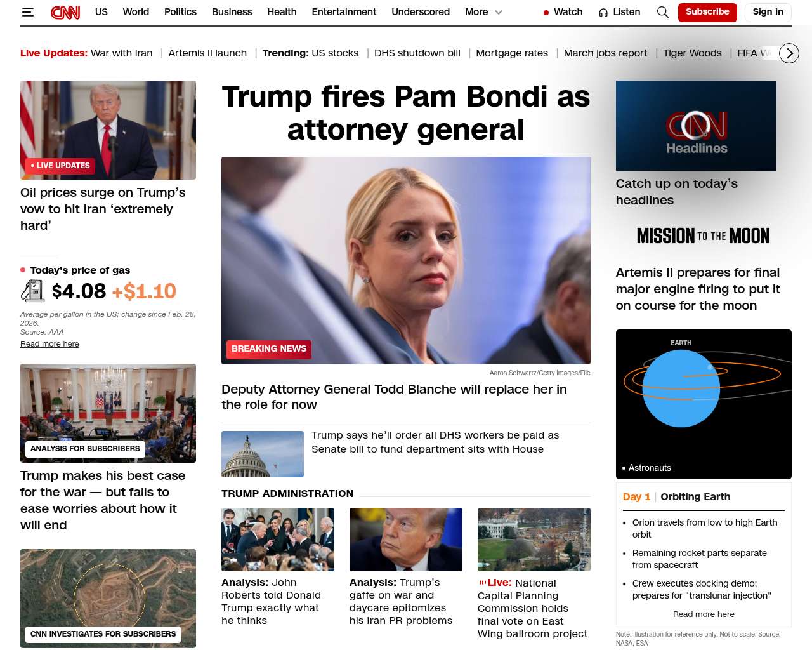Click the gas pump icon
Viewport: 812px width, 650px height.
[x=32, y=291]
